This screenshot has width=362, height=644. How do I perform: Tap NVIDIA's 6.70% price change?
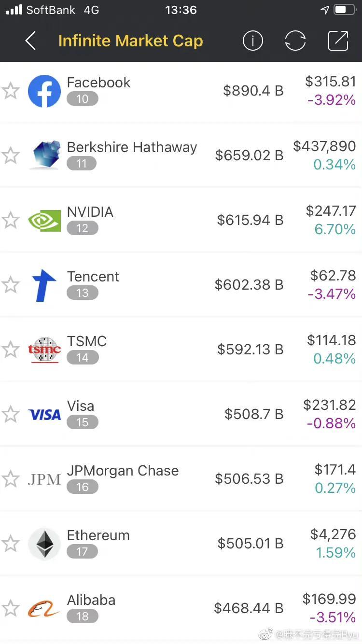pos(335,229)
